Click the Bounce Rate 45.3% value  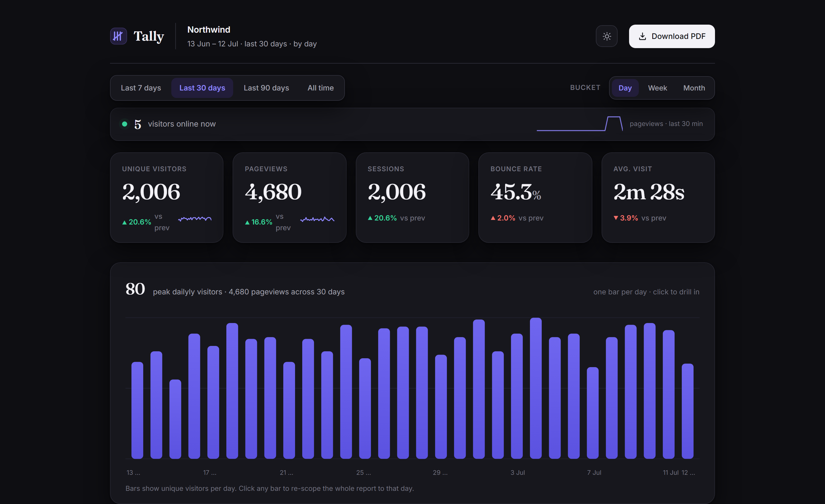point(516,192)
